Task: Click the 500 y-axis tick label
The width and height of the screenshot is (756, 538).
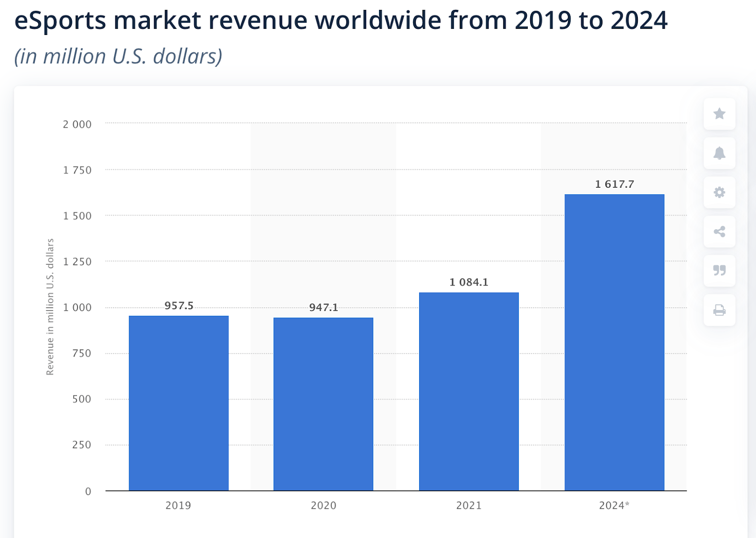Action: coord(82,399)
